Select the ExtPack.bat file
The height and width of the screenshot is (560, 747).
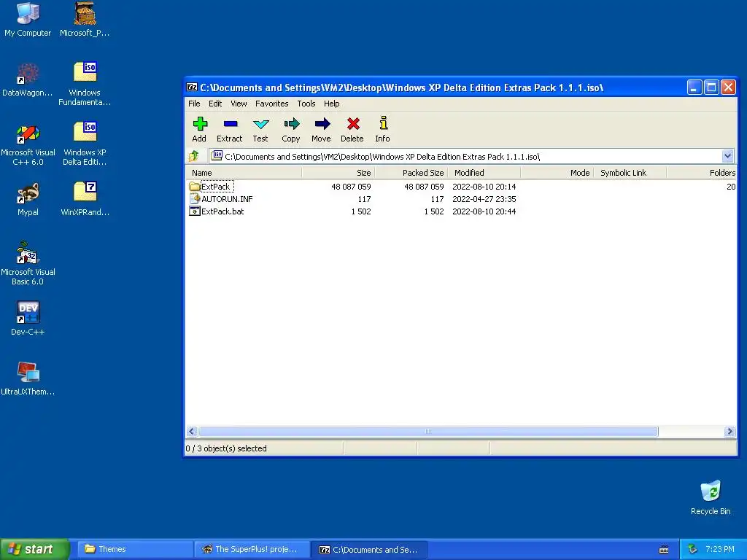(x=217, y=211)
